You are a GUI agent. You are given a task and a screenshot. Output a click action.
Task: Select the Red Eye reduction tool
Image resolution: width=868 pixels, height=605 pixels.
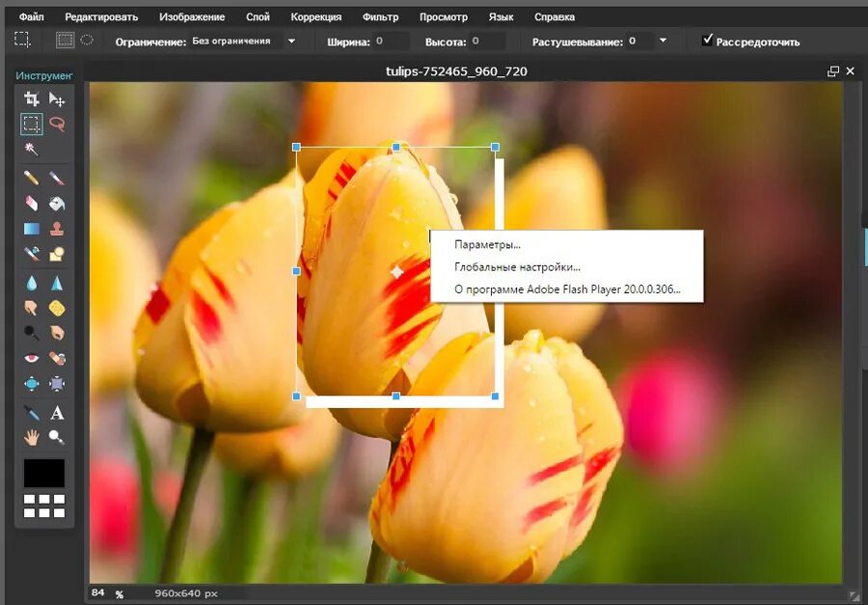[x=32, y=358]
